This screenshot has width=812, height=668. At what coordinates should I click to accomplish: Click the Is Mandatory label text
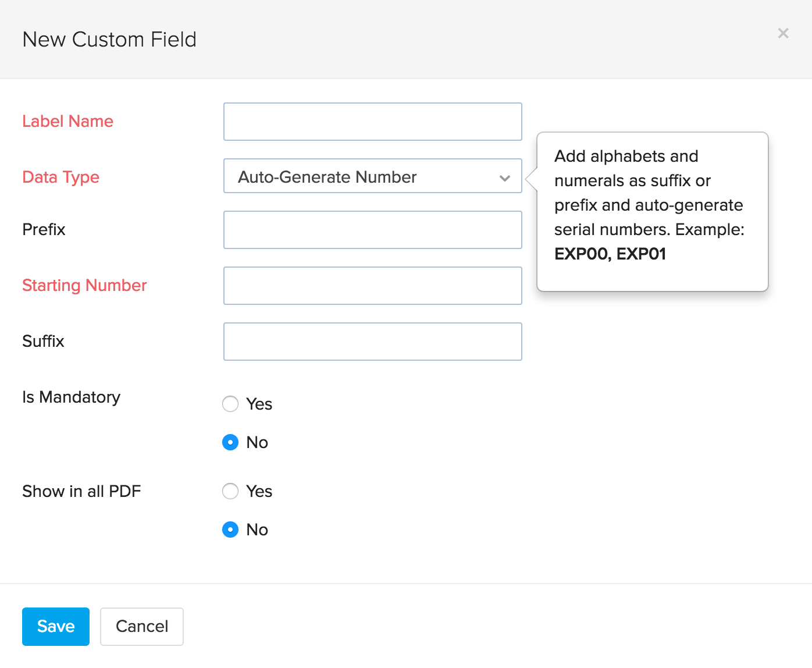point(71,397)
